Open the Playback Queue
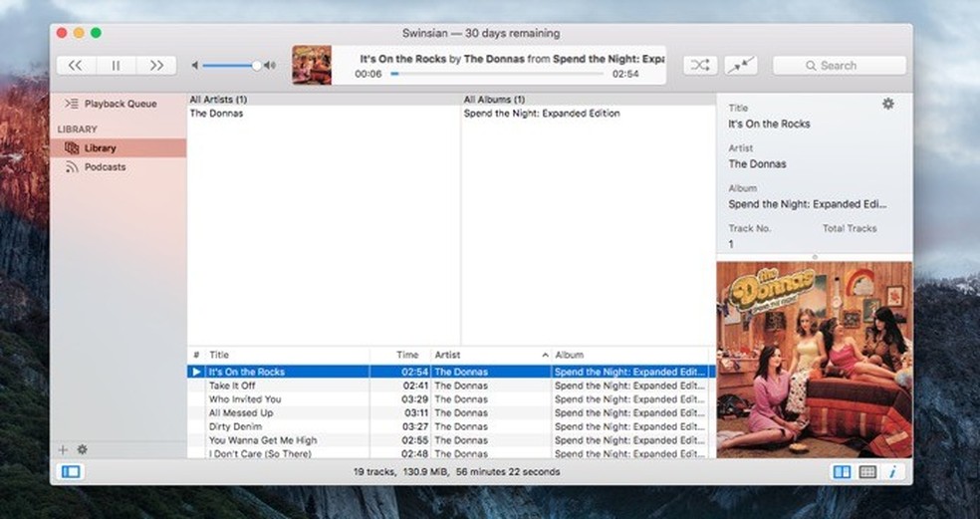The width and height of the screenshot is (980, 519). [119, 104]
